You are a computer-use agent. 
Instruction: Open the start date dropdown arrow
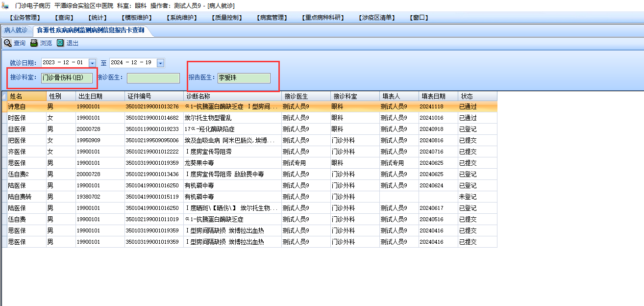92,63
